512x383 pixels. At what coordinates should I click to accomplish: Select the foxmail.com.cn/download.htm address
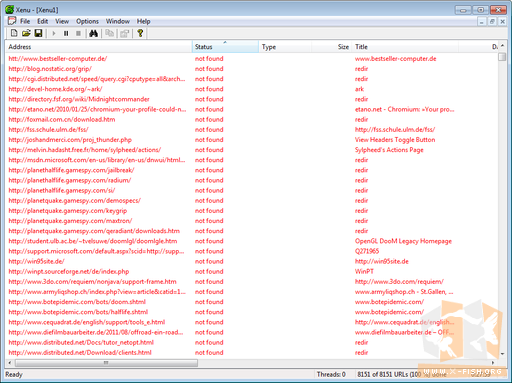tap(62, 119)
